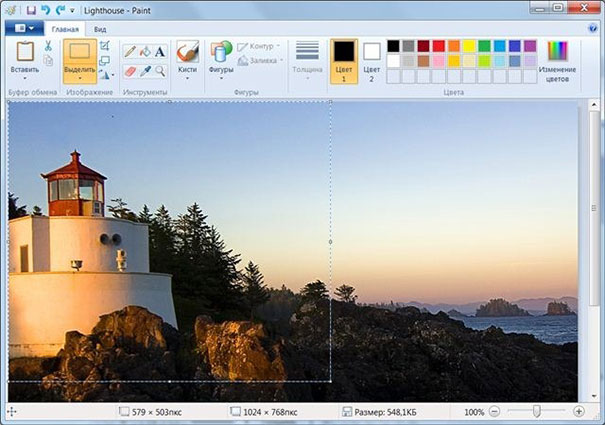
Task: Select the Magnifier tool
Action: (x=159, y=71)
